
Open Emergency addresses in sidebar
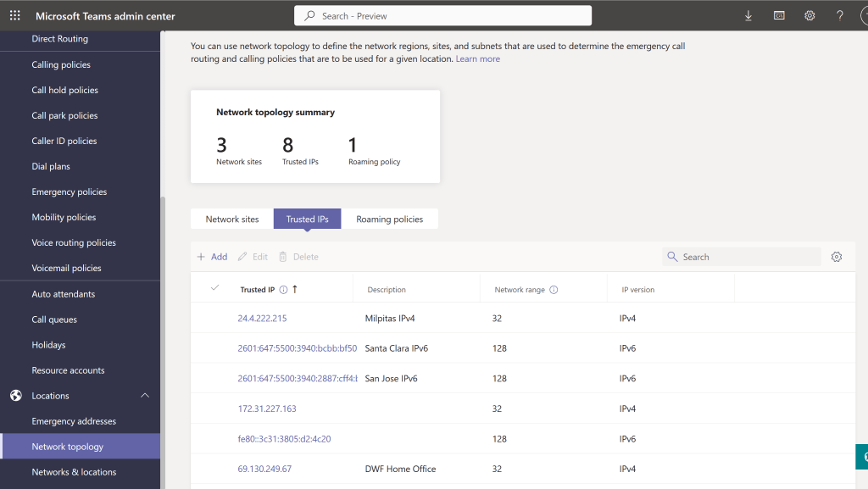click(x=74, y=421)
